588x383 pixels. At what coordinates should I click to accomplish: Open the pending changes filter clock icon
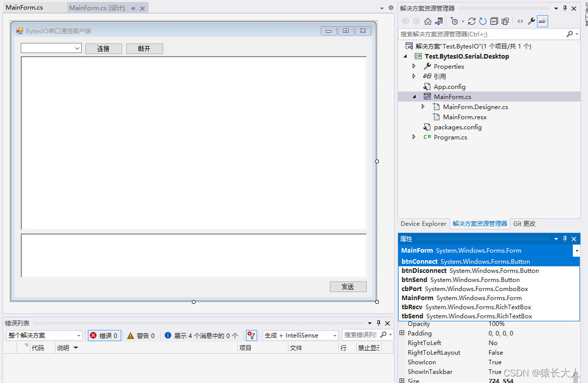coord(455,21)
